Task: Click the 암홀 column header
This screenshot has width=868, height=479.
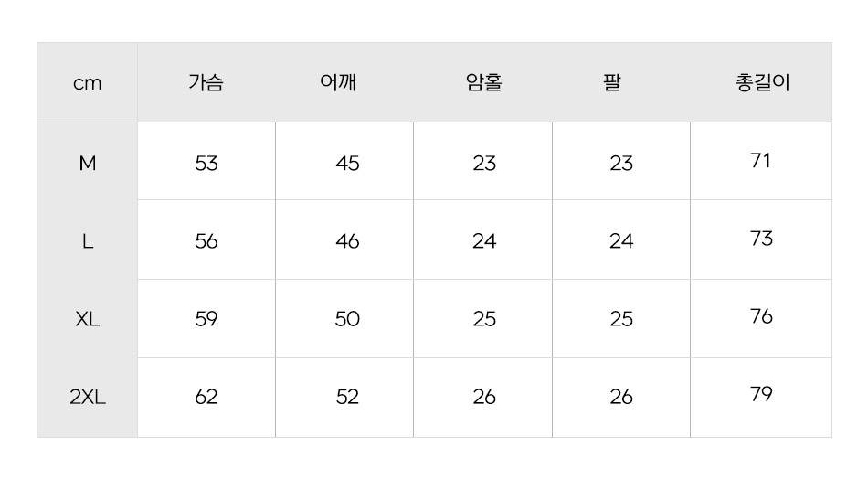Action: pos(483,83)
